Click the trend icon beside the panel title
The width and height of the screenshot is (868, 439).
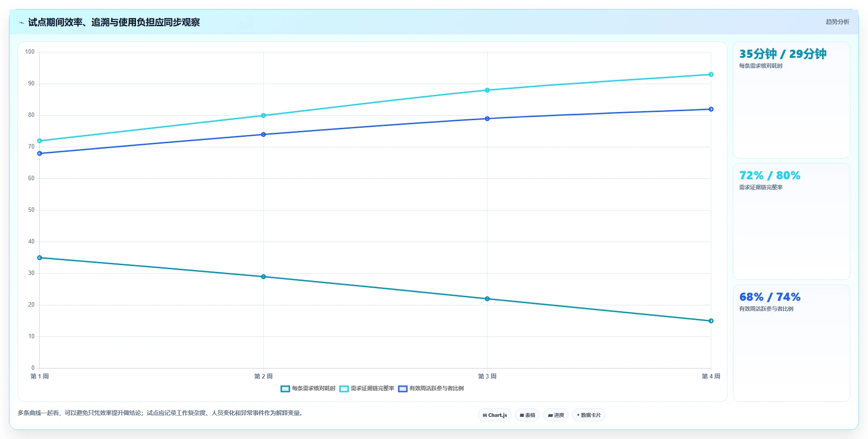click(21, 23)
